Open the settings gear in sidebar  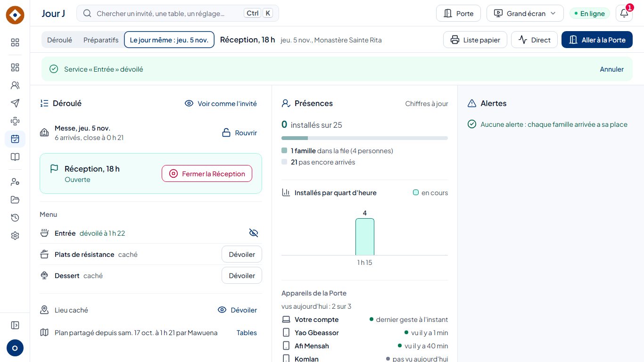click(15, 236)
